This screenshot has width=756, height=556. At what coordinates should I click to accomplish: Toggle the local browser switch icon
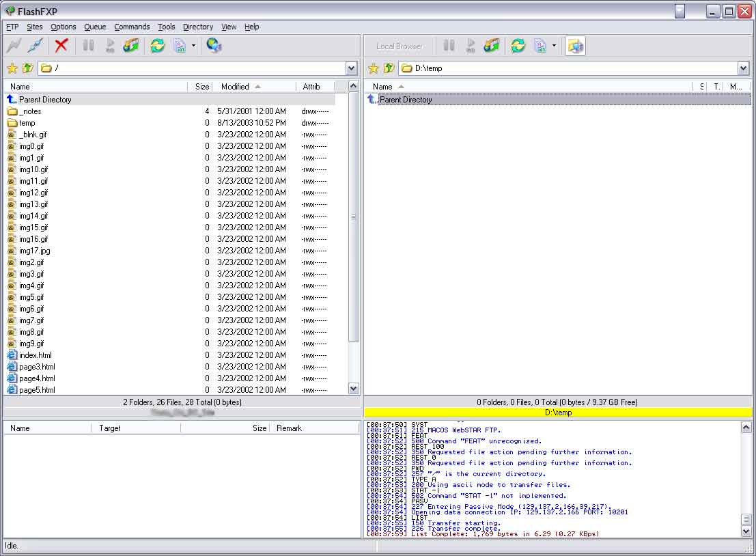coord(575,46)
